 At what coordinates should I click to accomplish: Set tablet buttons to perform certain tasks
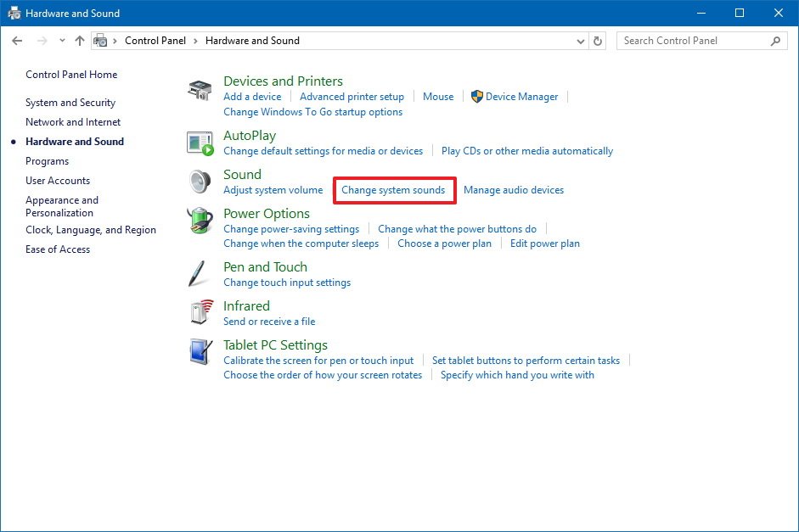pos(526,361)
